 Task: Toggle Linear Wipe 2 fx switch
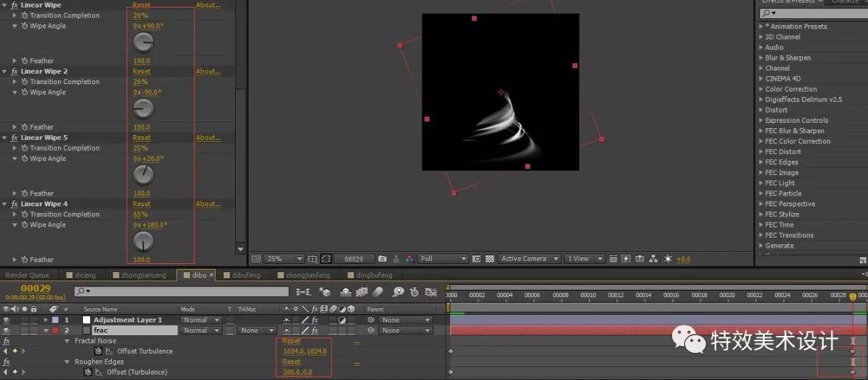pyautogui.click(x=14, y=71)
